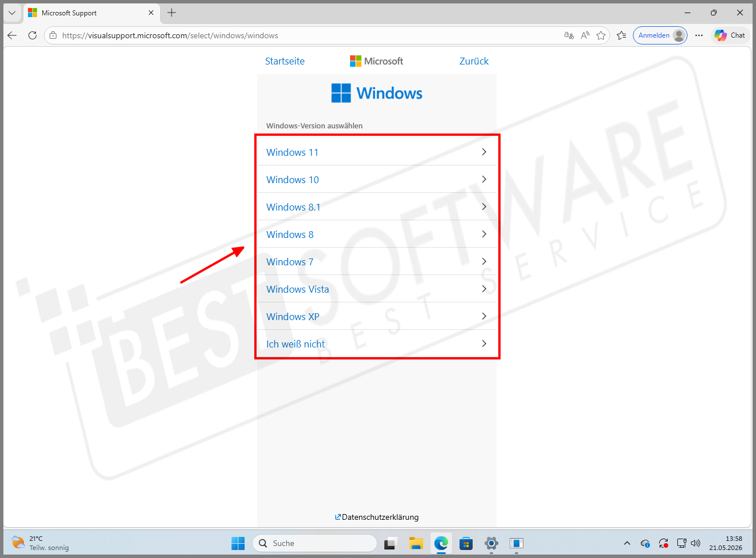
Task: Open a new browser tab
Action: (x=172, y=13)
